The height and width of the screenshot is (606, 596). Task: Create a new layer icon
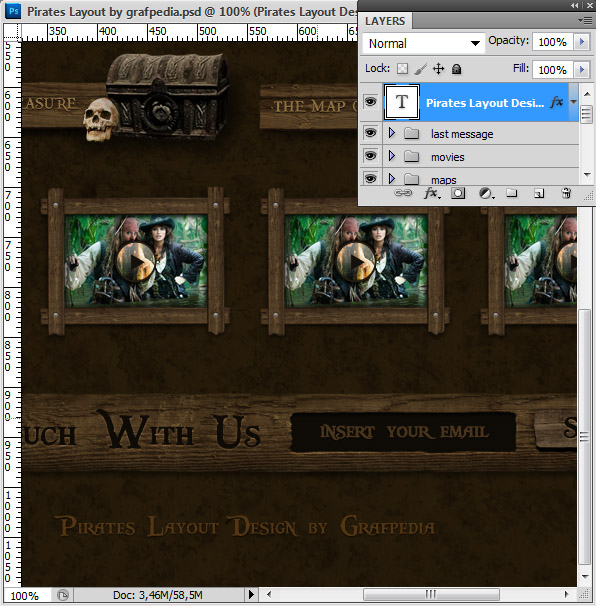[539, 193]
